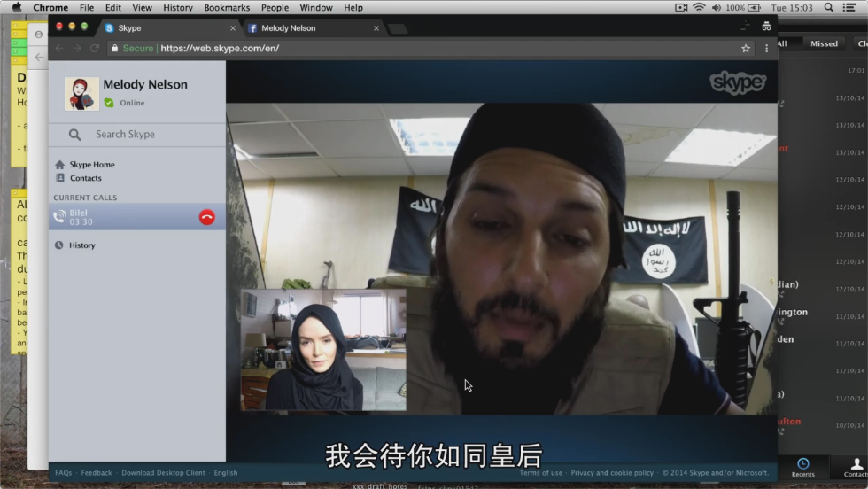
Task: Open the View menu
Action: [x=142, y=8]
